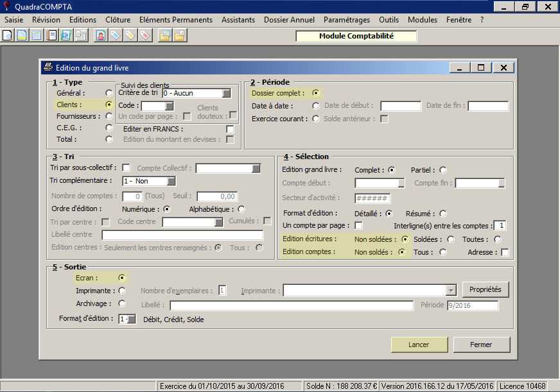Open the Compte Collectif dropdown
This screenshot has height=392, width=560.
pos(256,168)
